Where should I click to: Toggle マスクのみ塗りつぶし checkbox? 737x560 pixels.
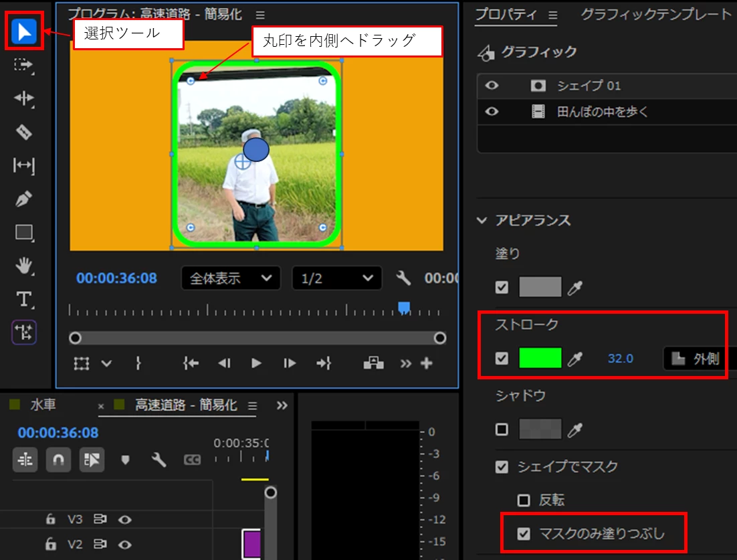(x=524, y=534)
